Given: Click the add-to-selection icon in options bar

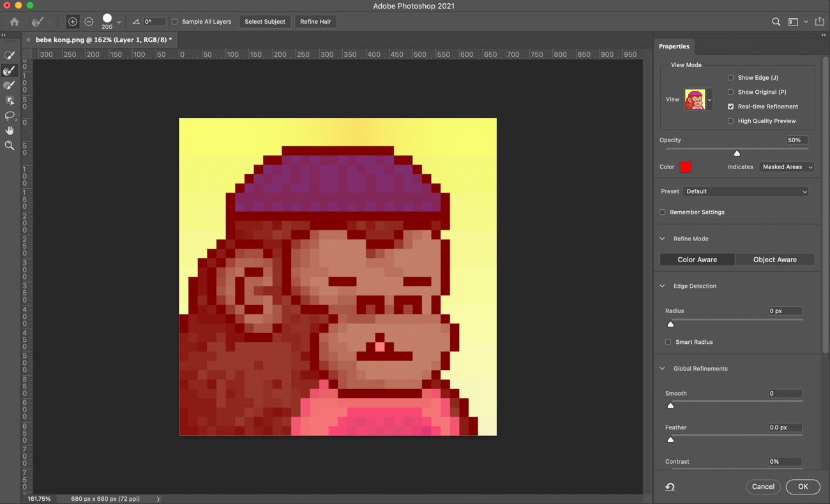Looking at the screenshot, I should [72, 21].
